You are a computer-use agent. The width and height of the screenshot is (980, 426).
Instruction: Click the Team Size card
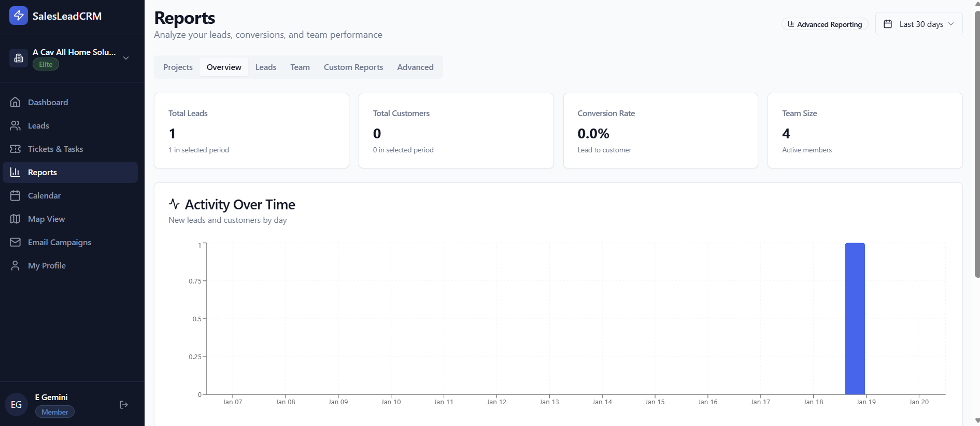click(x=865, y=131)
